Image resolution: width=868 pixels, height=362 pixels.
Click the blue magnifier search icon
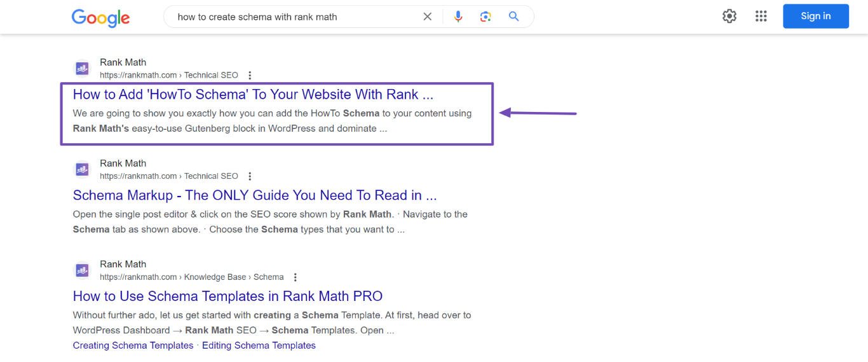pyautogui.click(x=514, y=17)
